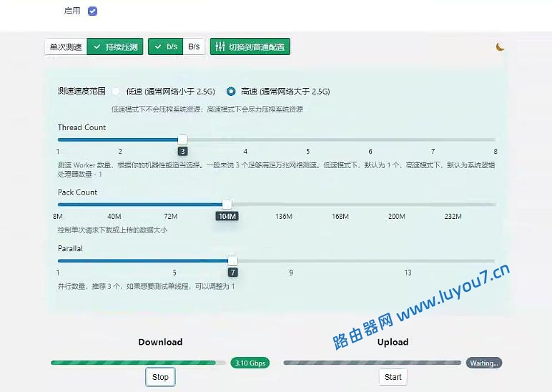Set Pack Count to 232M tick
The height and width of the screenshot is (392, 552).
coord(453,216)
